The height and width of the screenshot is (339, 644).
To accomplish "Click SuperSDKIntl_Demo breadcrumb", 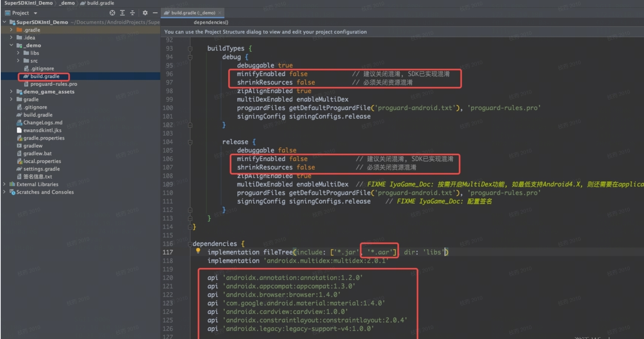I will point(28,3).
